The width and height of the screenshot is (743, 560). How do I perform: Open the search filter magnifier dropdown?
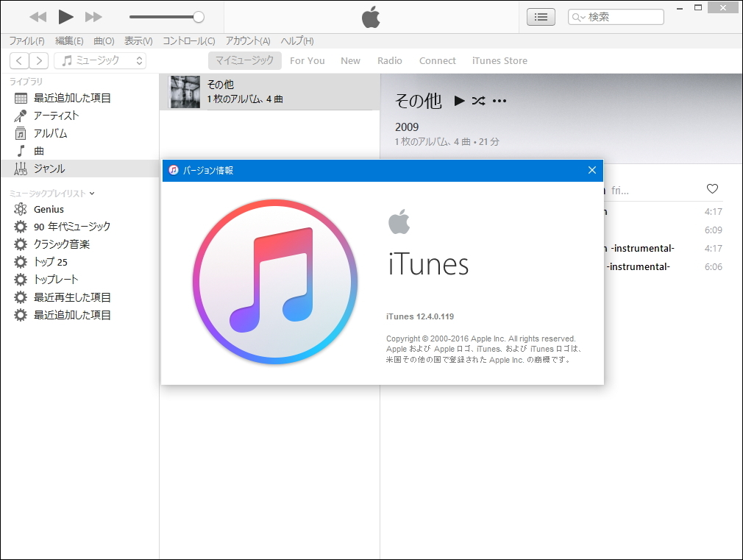[x=580, y=16]
